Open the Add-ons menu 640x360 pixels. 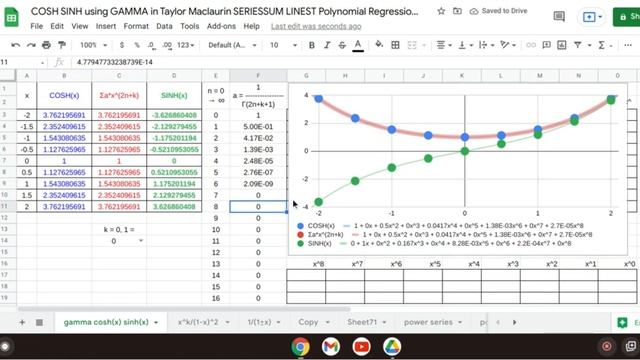[221, 26]
